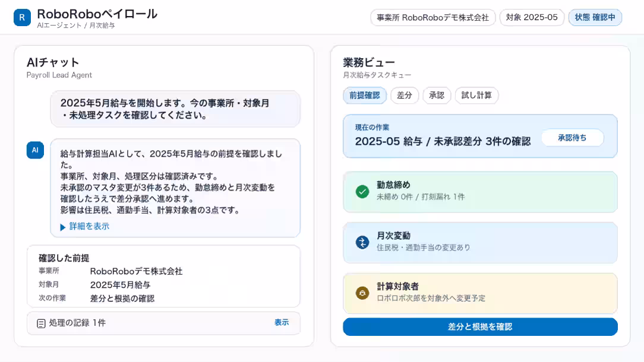Screen dimensions: 644x362
Task: Click RoboRoboデモ株式会社 in the 確認した前提 card
Action: (x=137, y=271)
